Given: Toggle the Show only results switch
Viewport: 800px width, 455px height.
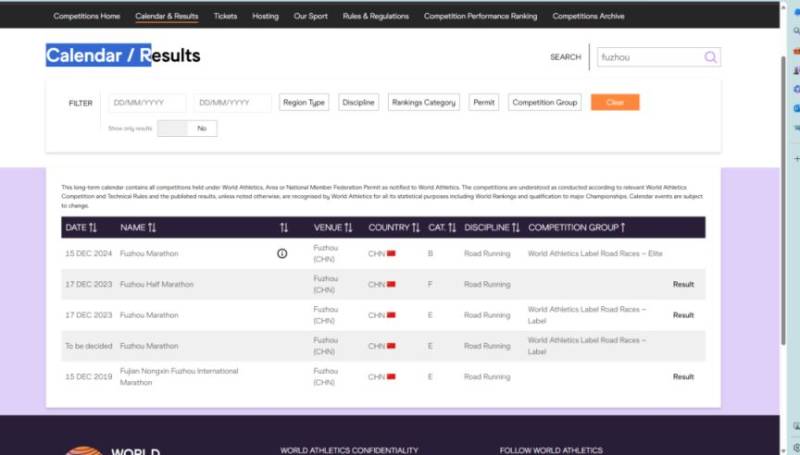Looking at the screenshot, I should click(x=187, y=128).
